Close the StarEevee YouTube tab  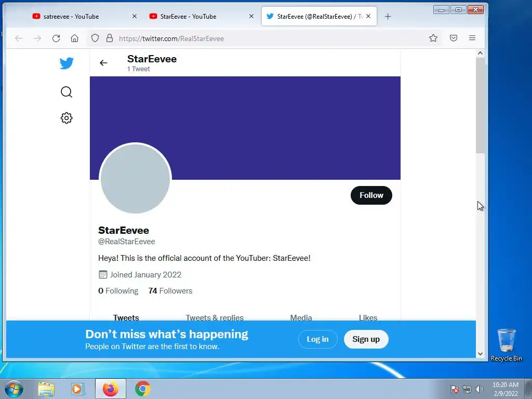[x=251, y=16]
